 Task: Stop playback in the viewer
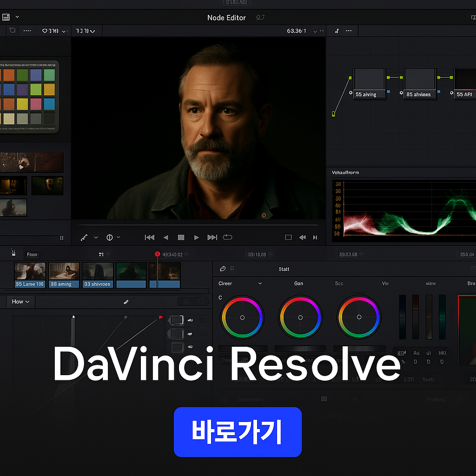pyautogui.click(x=181, y=238)
